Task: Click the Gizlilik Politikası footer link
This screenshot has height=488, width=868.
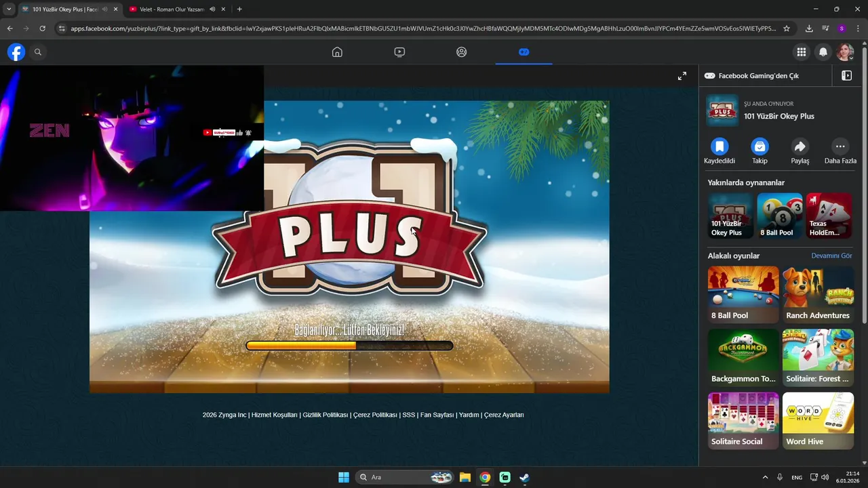Action: point(325,415)
